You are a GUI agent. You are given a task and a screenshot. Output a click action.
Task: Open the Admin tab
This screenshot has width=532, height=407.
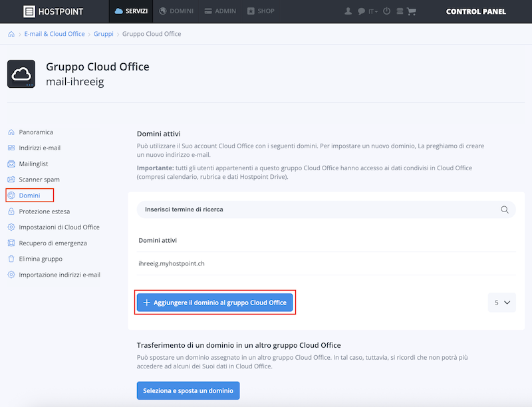click(220, 11)
